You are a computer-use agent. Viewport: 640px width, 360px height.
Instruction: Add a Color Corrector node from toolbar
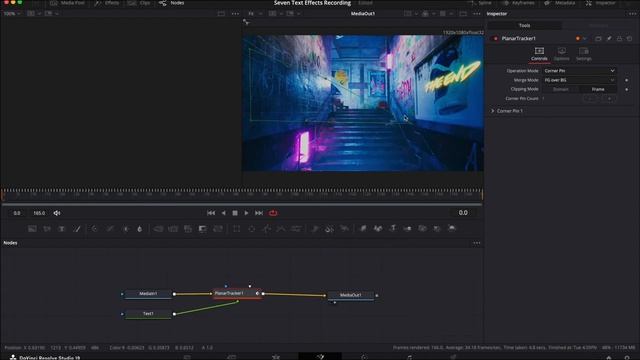95,229
